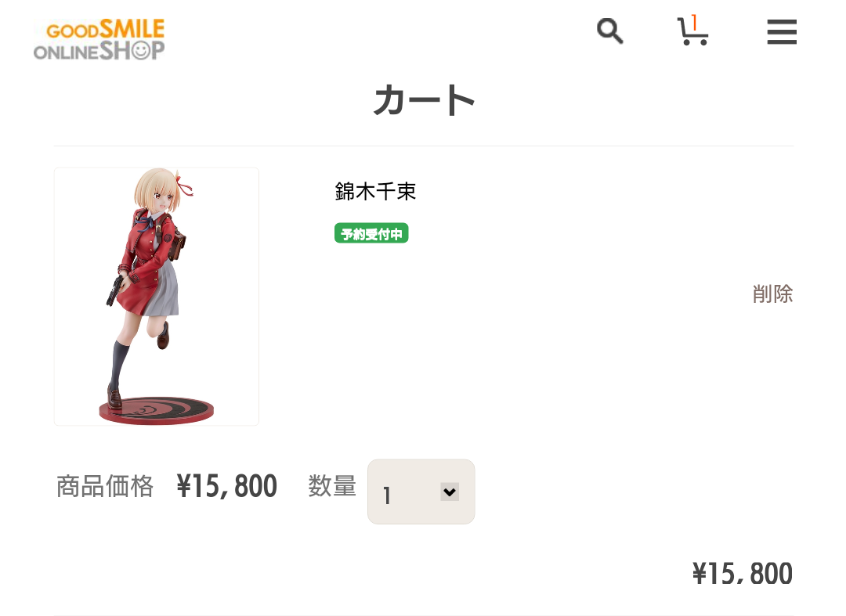Click the カート page heading
Image resolution: width=846 pixels, height=616 pixels.
pyautogui.click(x=424, y=102)
